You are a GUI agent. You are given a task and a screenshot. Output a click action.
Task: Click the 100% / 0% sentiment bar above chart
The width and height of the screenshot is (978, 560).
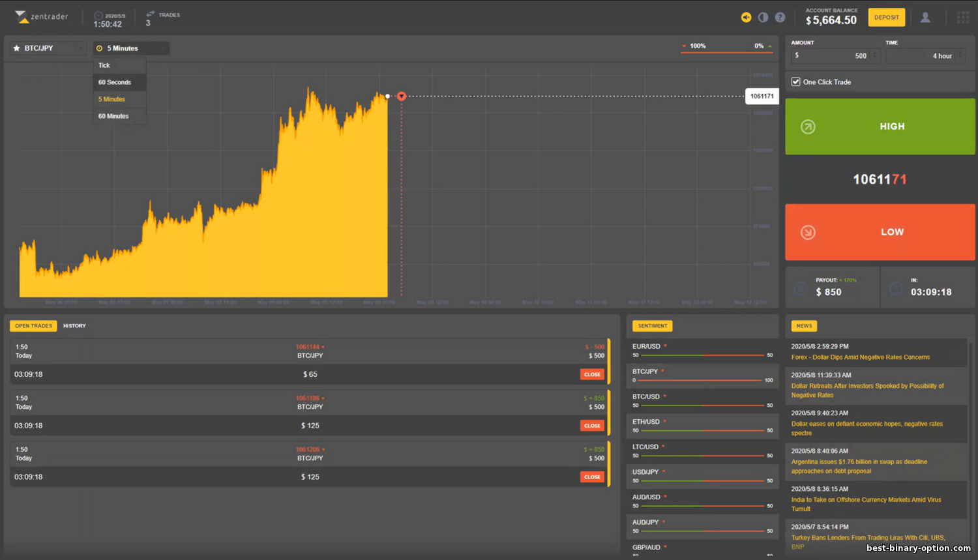(x=726, y=48)
